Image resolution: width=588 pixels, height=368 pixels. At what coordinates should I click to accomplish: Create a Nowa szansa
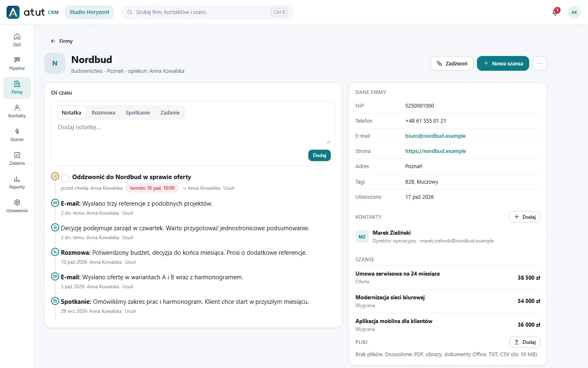coord(503,63)
